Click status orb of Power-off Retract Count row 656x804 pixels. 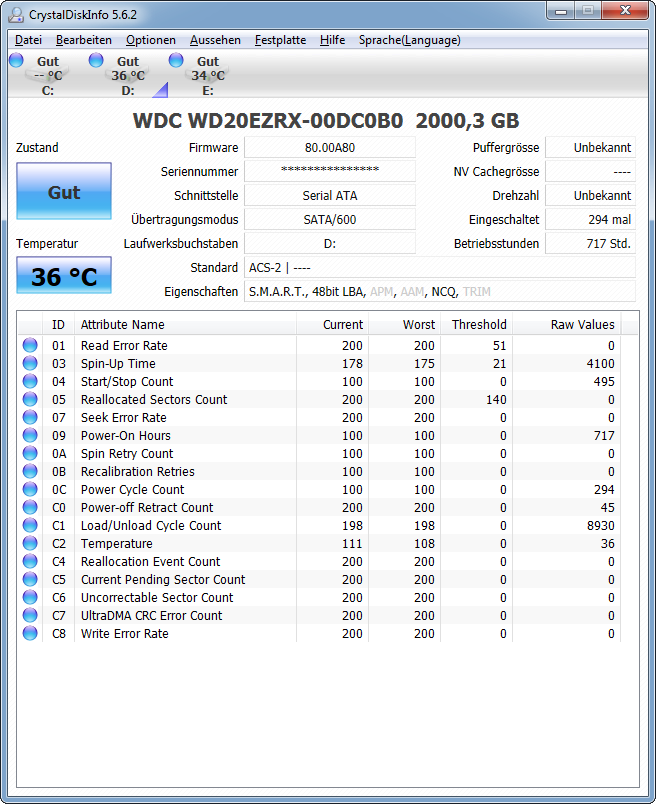click(x=30, y=507)
